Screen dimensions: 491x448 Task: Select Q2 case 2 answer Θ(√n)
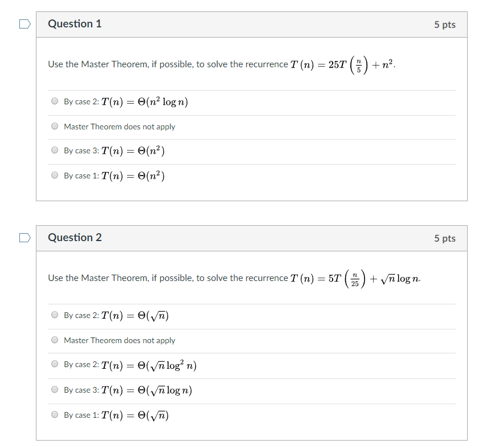click(x=55, y=315)
